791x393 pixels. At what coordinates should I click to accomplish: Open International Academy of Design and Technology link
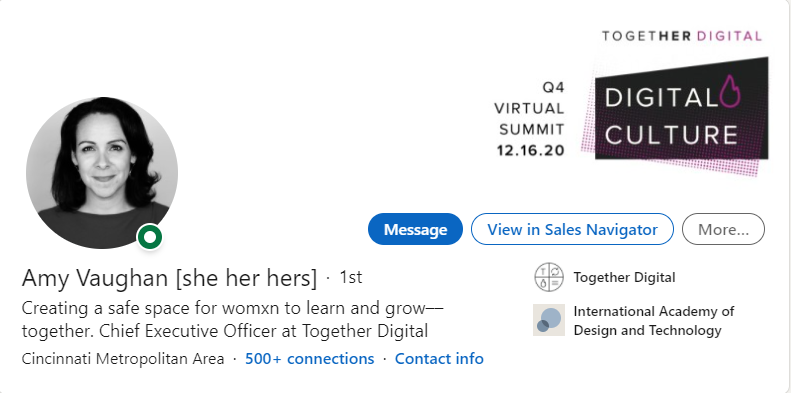(654, 321)
